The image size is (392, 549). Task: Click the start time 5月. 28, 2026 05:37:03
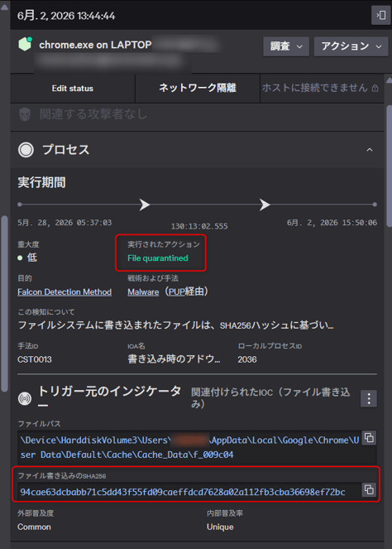click(65, 223)
